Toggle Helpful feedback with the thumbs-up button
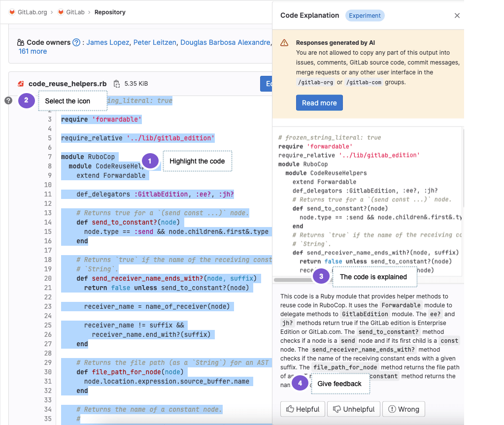Image resolution: width=504 pixels, height=425 pixels. (302, 409)
